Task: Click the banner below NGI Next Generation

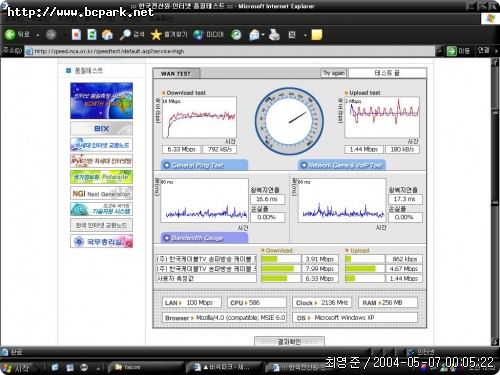Action: [101, 209]
